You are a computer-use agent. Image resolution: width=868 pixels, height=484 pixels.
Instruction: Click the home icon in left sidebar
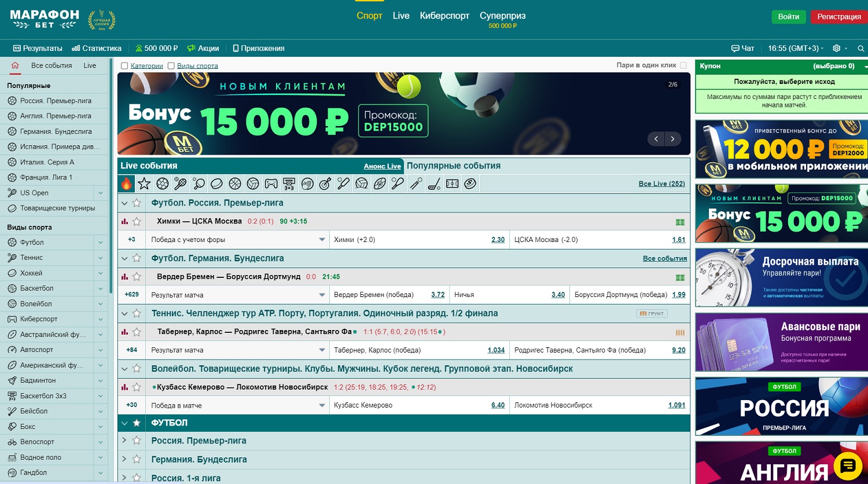15,65
